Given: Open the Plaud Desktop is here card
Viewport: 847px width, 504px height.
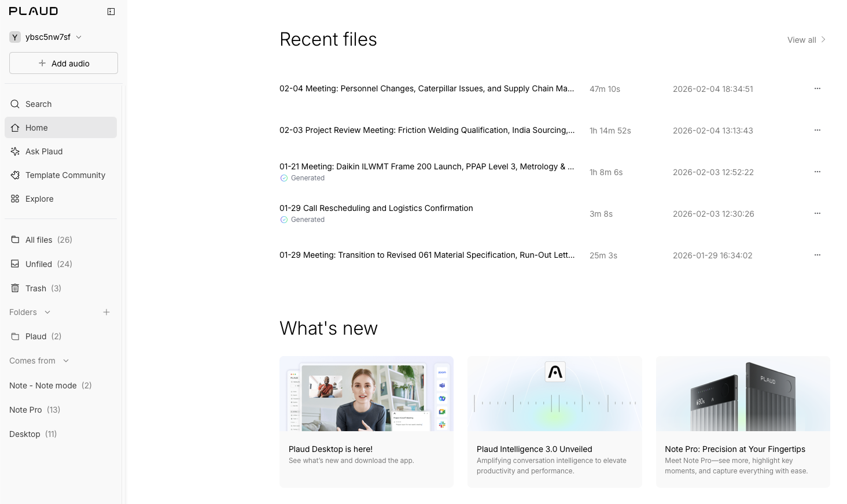Looking at the screenshot, I should tap(366, 421).
